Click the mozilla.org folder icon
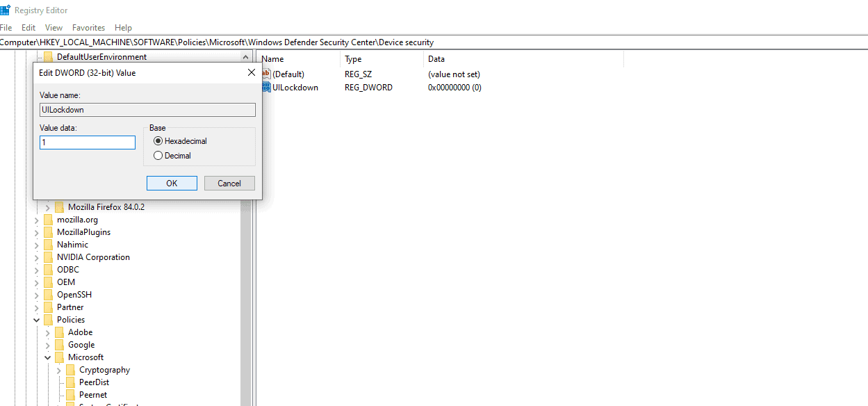The width and height of the screenshot is (868, 406). (48, 220)
